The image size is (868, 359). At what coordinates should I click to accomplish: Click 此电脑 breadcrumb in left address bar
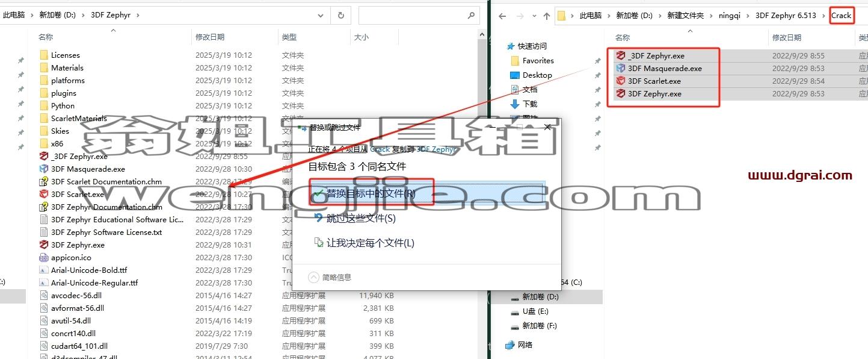[x=14, y=15]
